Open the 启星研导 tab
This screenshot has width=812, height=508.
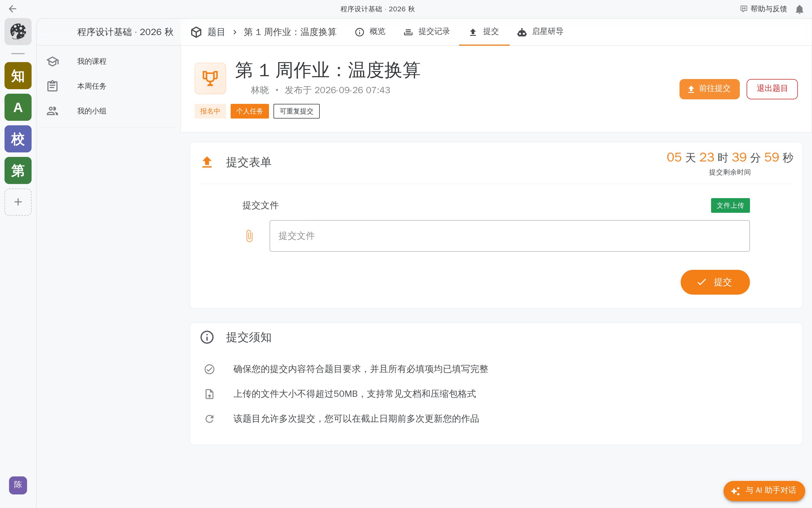(540, 32)
